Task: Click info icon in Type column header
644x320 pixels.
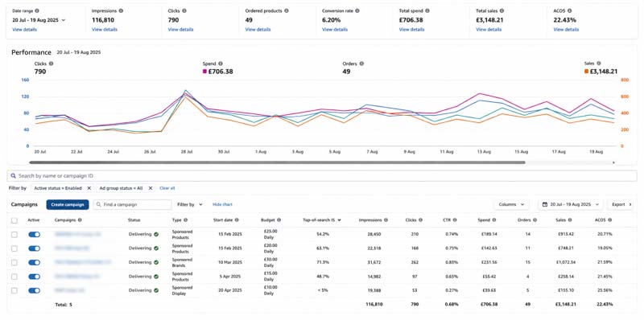Action: click(x=185, y=219)
